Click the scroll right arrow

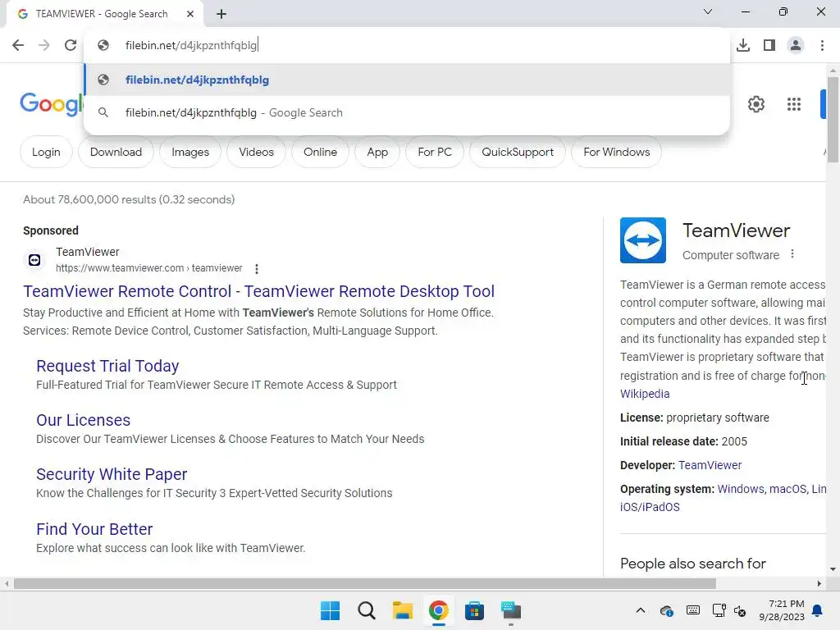tap(819, 583)
